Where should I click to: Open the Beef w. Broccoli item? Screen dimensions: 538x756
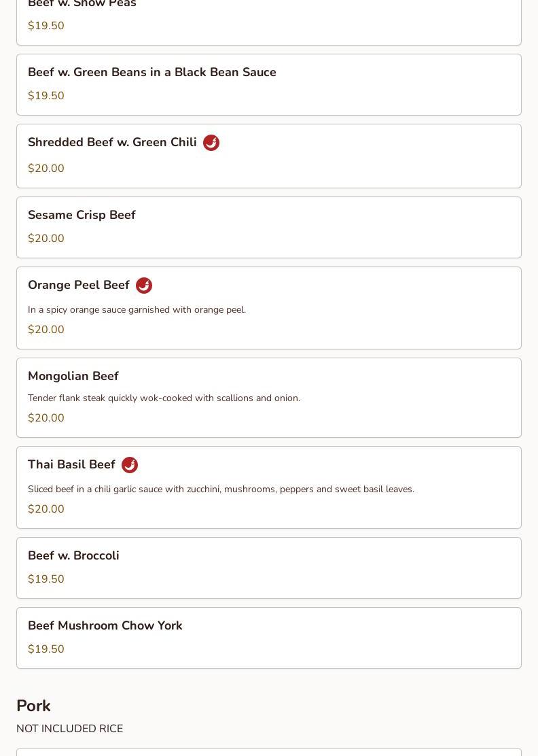269,568
